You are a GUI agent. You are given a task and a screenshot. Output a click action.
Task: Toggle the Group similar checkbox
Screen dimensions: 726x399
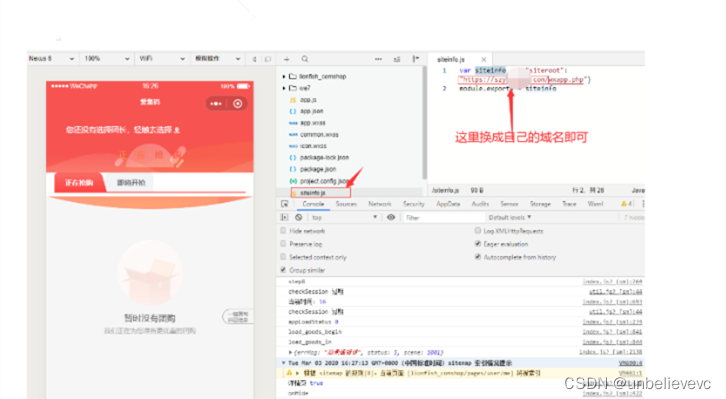(283, 270)
